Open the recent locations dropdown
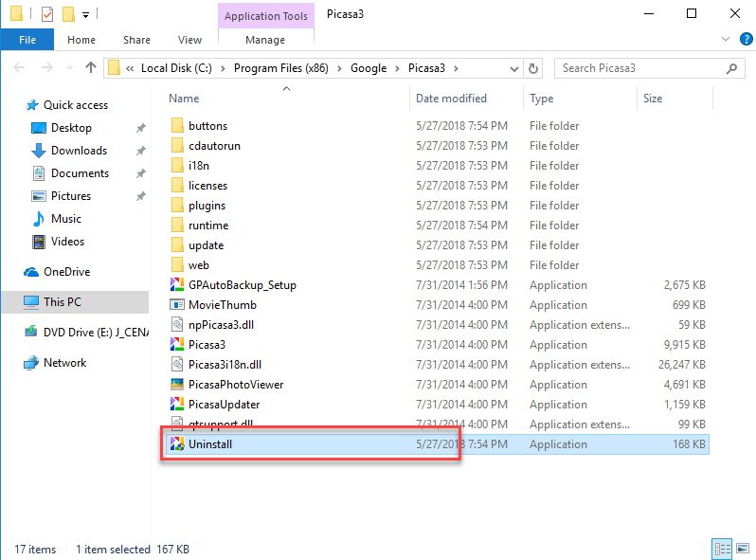 (x=69, y=68)
